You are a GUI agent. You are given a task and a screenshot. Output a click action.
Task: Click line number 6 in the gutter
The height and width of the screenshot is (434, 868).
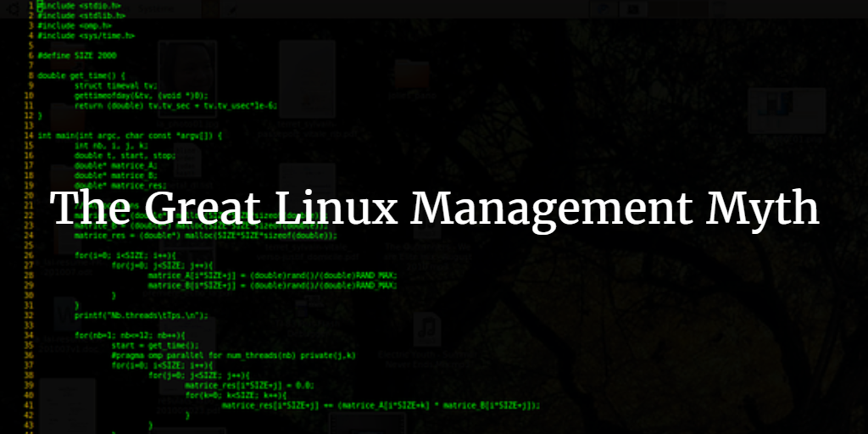[x=31, y=55]
